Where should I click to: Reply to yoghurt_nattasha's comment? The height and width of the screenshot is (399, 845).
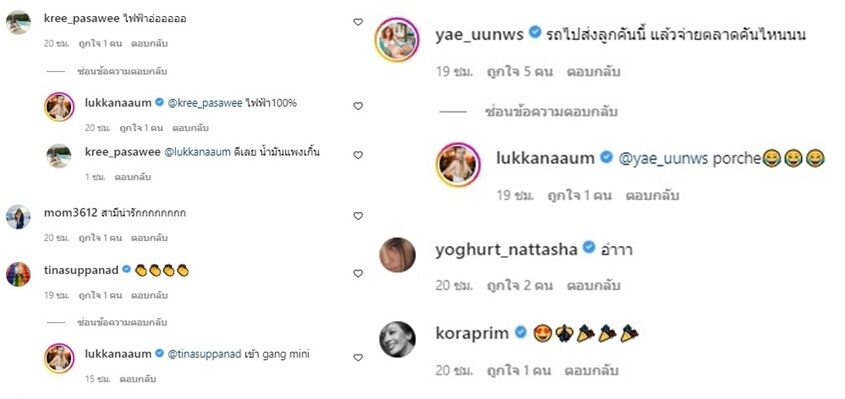[x=593, y=285]
